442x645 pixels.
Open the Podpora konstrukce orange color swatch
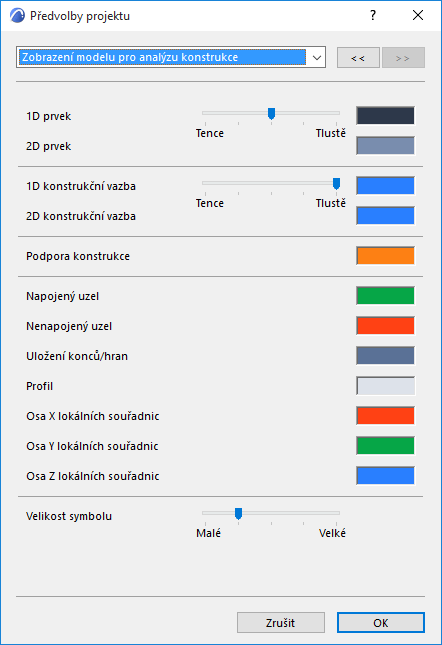385,255
